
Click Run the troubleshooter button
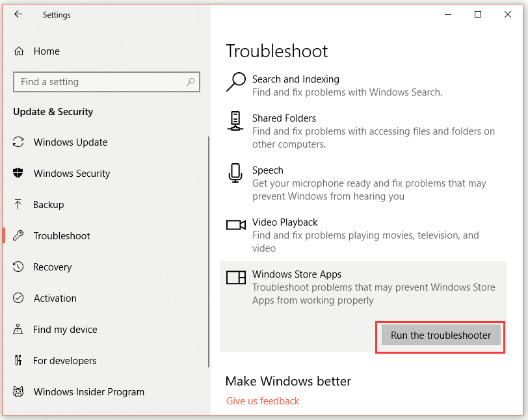(441, 335)
